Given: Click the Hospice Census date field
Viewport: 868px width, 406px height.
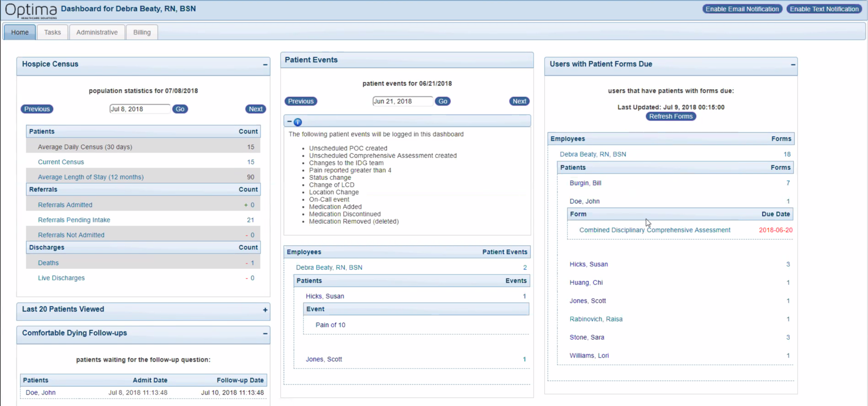Looking at the screenshot, I should click(140, 109).
